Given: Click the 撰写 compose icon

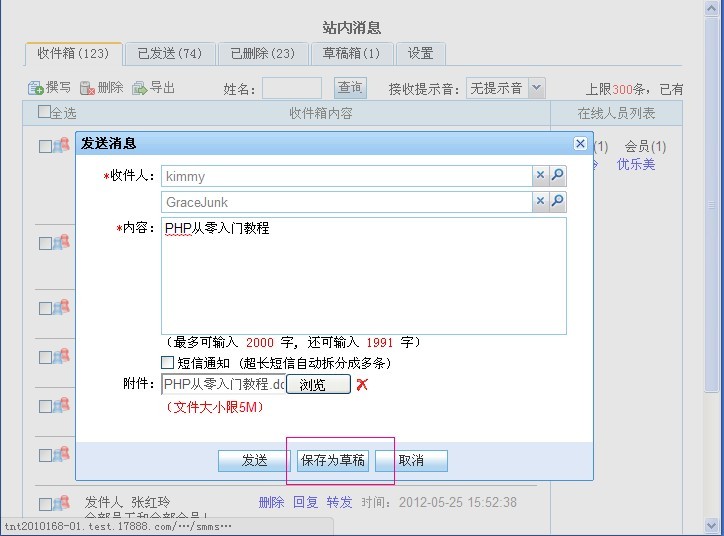Looking at the screenshot, I should point(36,88).
